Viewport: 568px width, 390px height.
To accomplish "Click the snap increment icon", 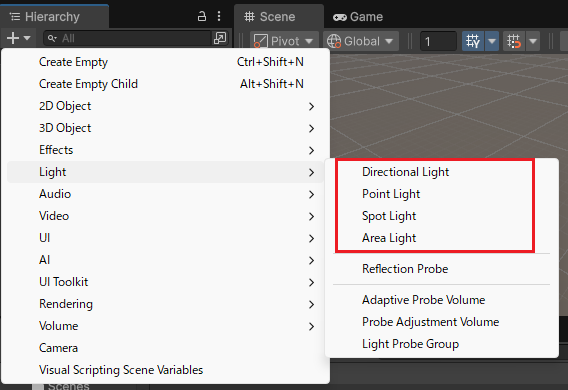I will [x=514, y=41].
